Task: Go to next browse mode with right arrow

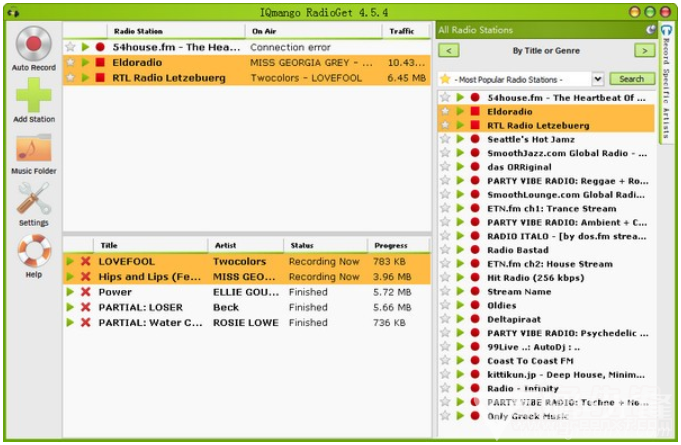Action: point(645,50)
